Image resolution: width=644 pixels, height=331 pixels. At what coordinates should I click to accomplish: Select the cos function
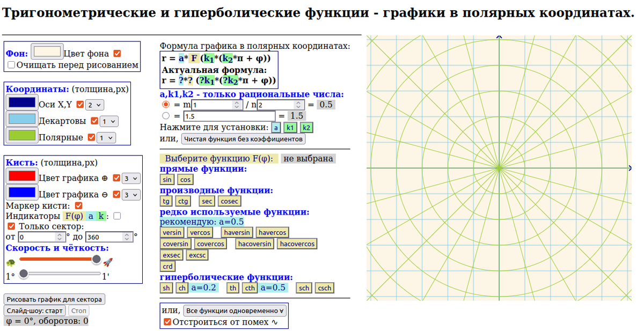point(185,179)
